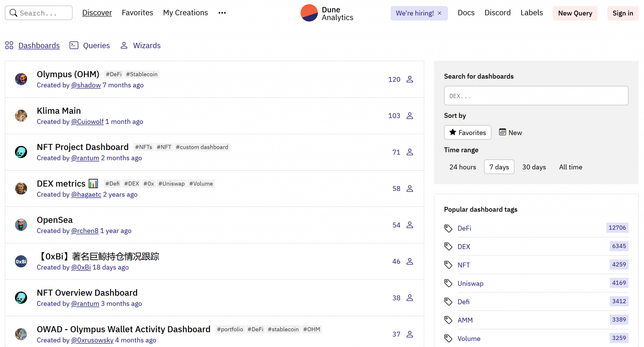Image resolution: width=644 pixels, height=347 pixels.
Task: Click person icon on DEX metrics row
Action: tap(409, 189)
